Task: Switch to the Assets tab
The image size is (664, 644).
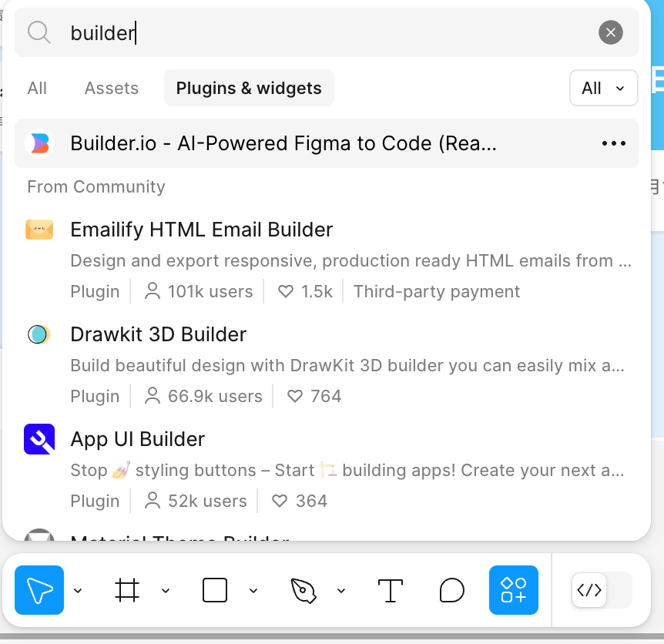Action: click(x=112, y=88)
